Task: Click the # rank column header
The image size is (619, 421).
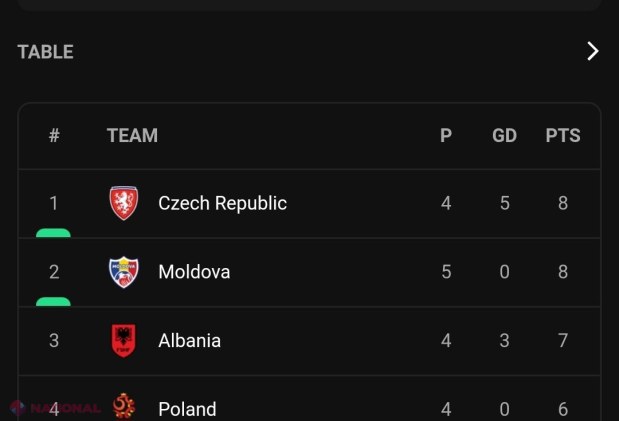Action: (x=54, y=135)
